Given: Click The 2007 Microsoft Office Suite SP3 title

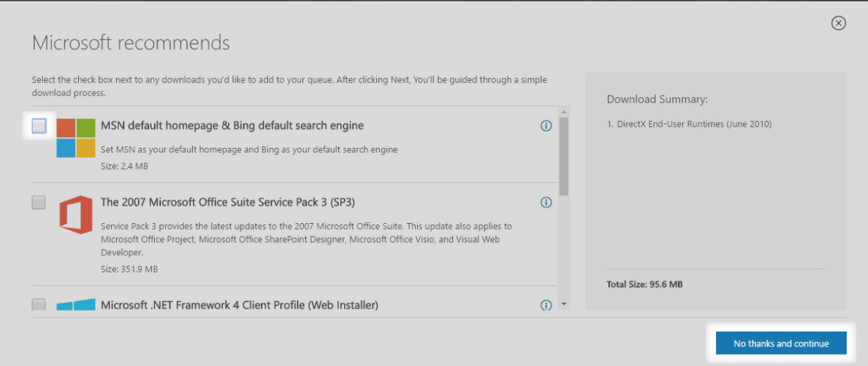Looking at the screenshot, I should pos(228,202).
